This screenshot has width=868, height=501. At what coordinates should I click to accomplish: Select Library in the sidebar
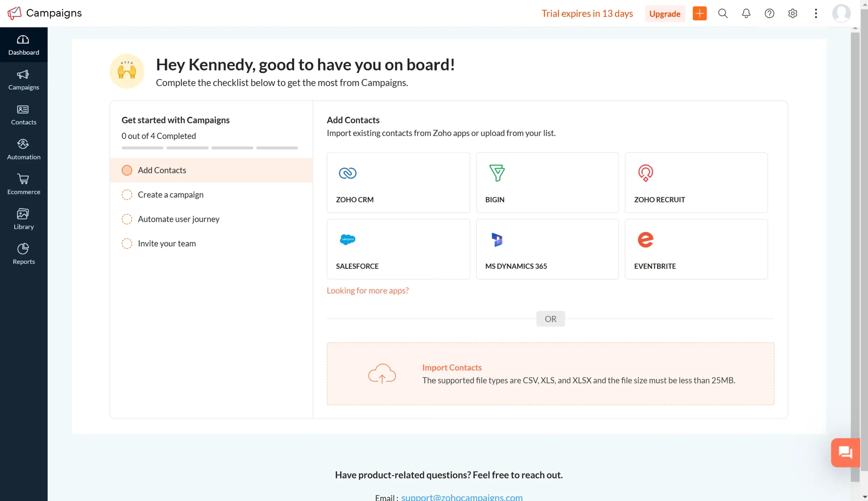(x=23, y=219)
